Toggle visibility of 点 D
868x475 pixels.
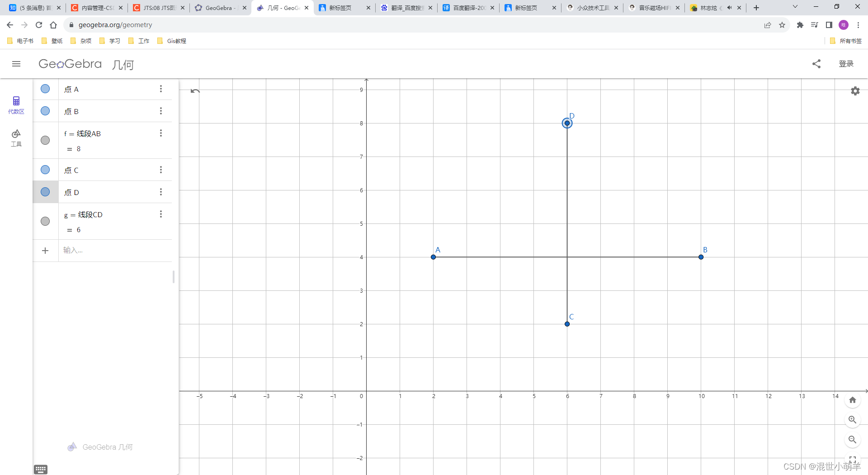[x=45, y=192]
